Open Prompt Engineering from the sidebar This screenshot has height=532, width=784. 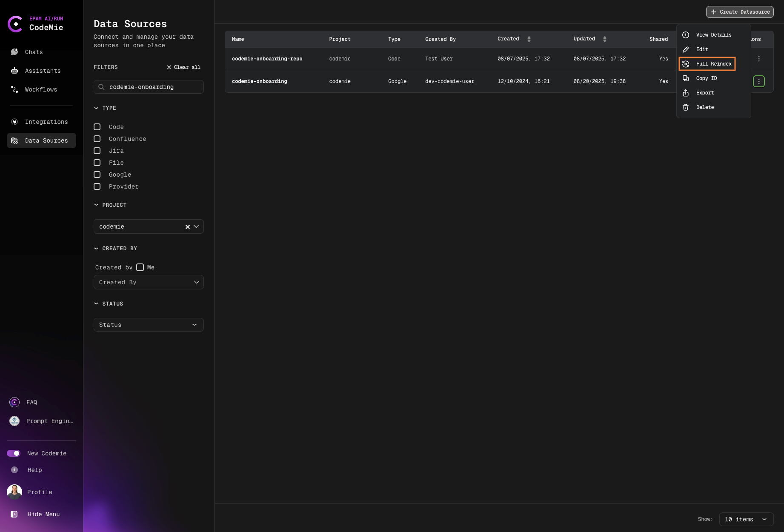click(x=49, y=421)
